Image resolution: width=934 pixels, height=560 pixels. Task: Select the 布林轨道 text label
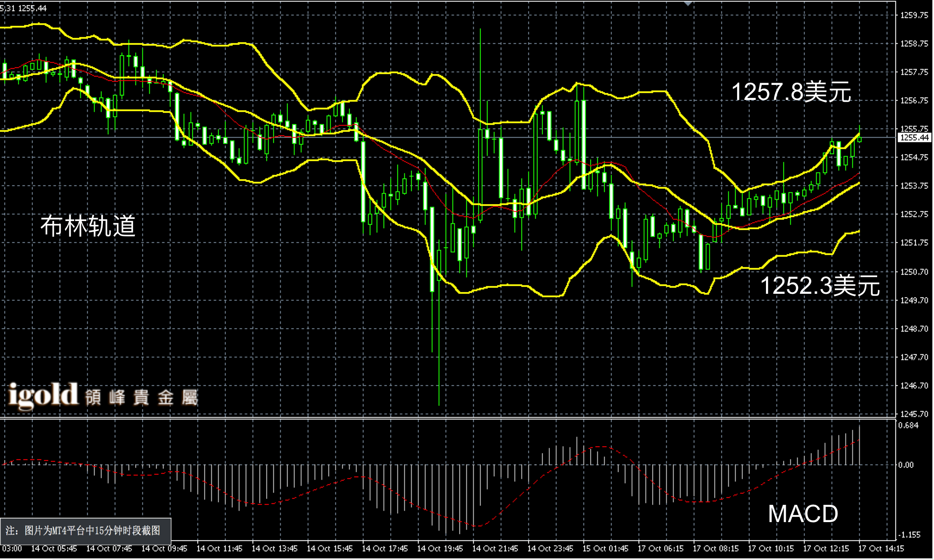pos(88,226)
